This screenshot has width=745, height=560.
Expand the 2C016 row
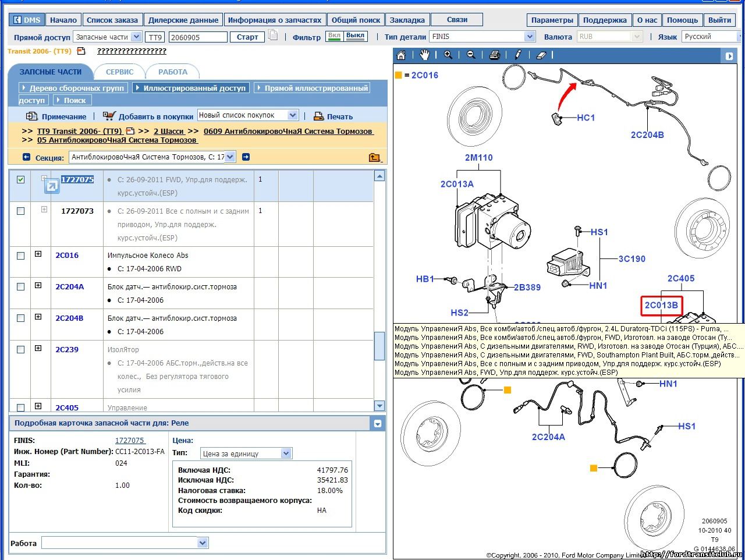[38, 254]
